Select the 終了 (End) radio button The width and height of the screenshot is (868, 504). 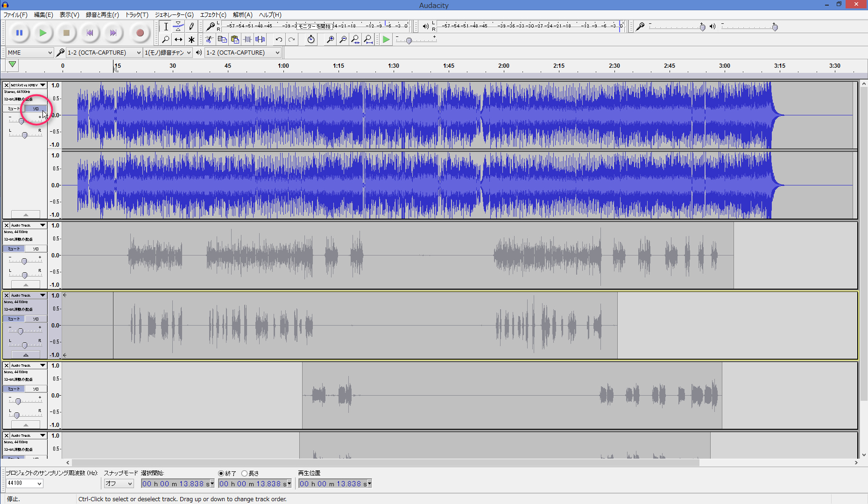pyautogui.click(x=221, y=473)
